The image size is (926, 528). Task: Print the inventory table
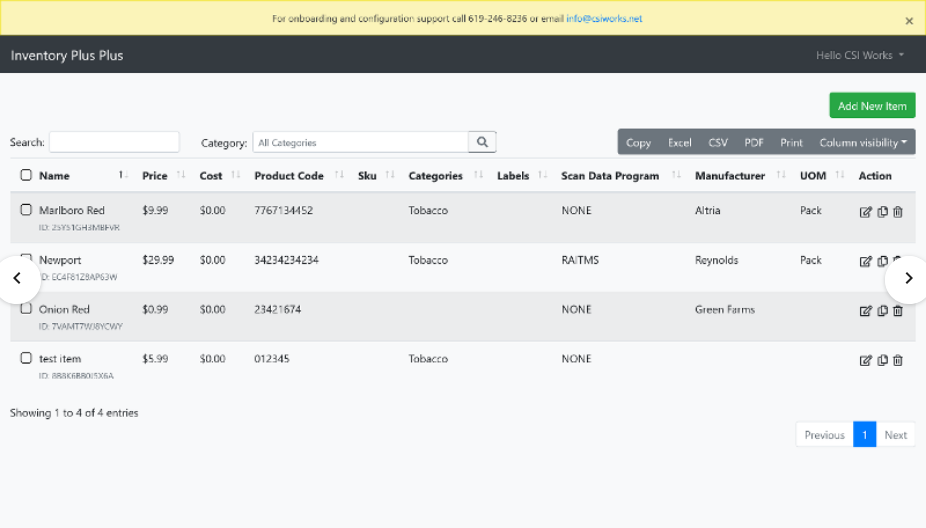pyautogui.click(x=791, y=142)
